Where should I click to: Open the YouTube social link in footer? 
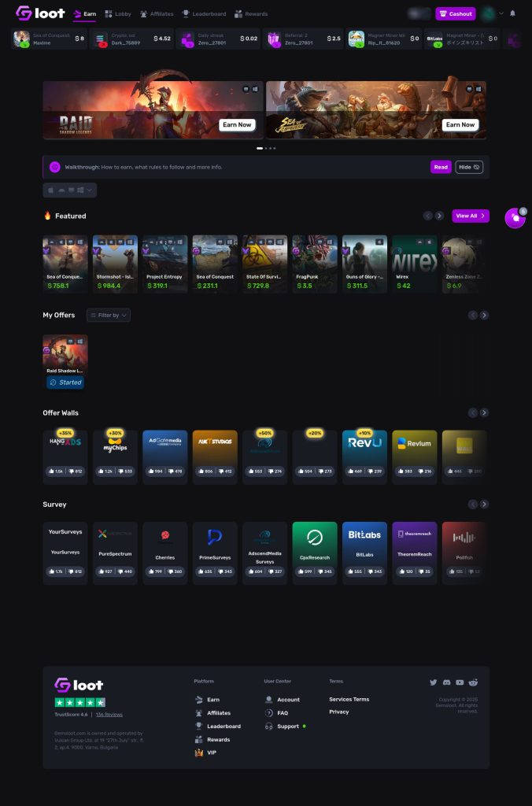pyautogui.click(x=460, y=682)
